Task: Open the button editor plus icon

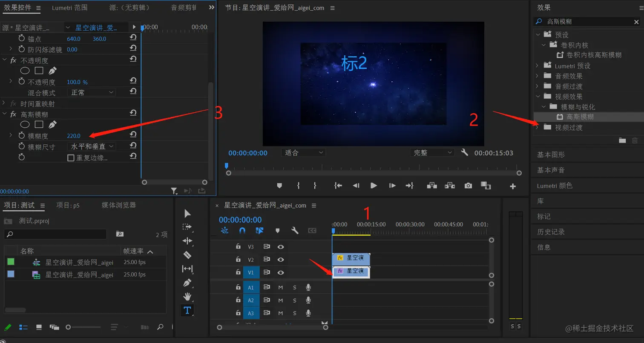Action: pyautogui.click(x=513, y=186)
